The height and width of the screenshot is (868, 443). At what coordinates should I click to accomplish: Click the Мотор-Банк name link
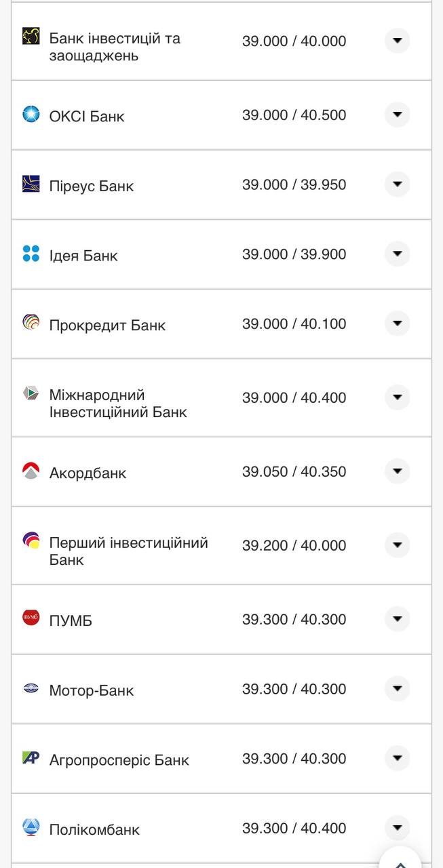[x=92, y=690]
